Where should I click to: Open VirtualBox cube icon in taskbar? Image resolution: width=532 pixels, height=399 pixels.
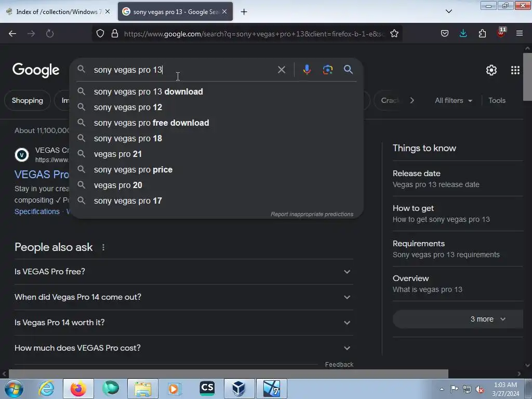[x=239, y=389]
